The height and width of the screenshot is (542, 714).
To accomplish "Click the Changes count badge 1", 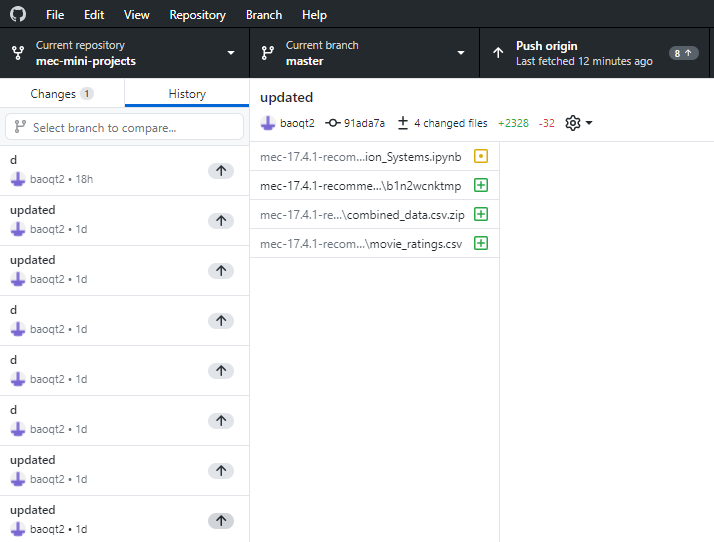I will pyautogui.click(x=87, y=93).
